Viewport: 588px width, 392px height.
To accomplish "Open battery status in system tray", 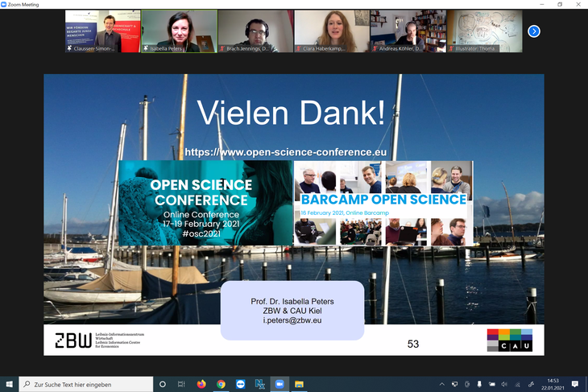I will (x=492, y=384).
